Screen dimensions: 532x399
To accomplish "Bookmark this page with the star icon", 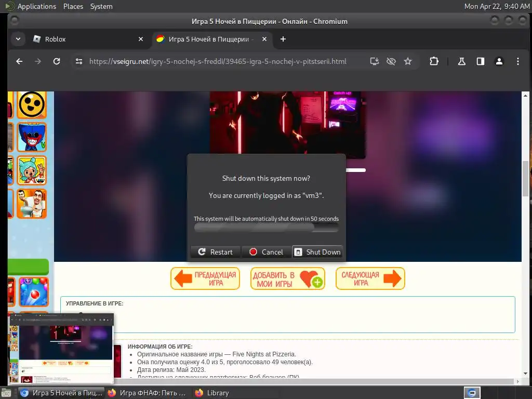I will (x=408, y=61).
